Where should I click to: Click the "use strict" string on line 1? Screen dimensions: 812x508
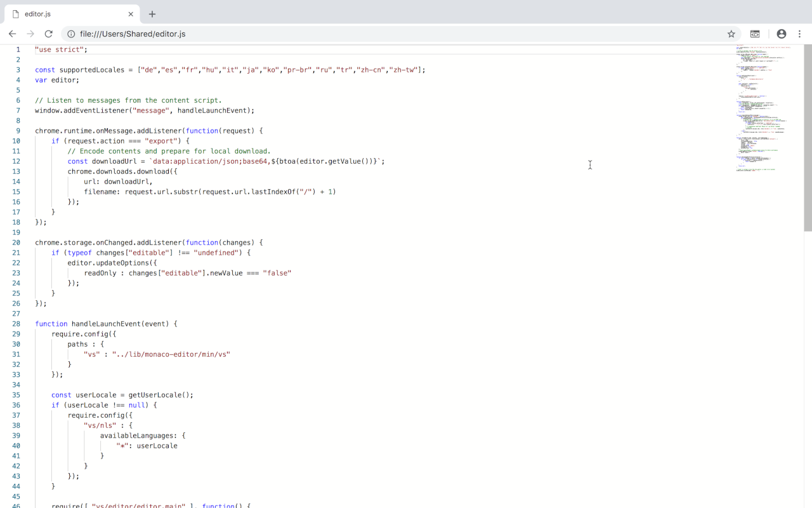coord(59,50)
